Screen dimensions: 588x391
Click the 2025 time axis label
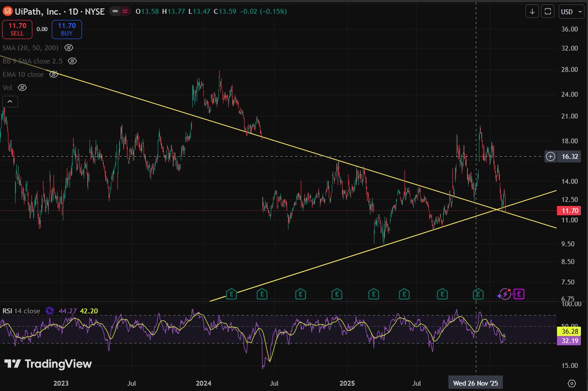coord(346,383)
